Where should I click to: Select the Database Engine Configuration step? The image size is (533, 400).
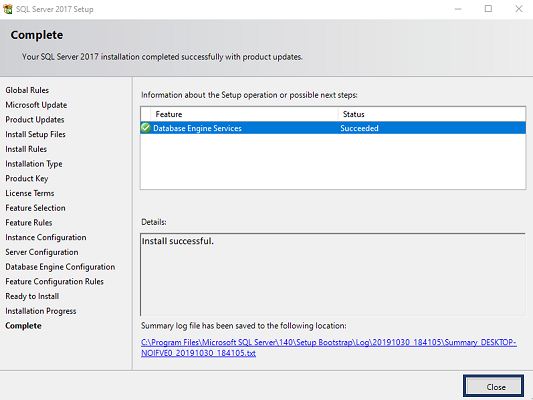[60, 267]
